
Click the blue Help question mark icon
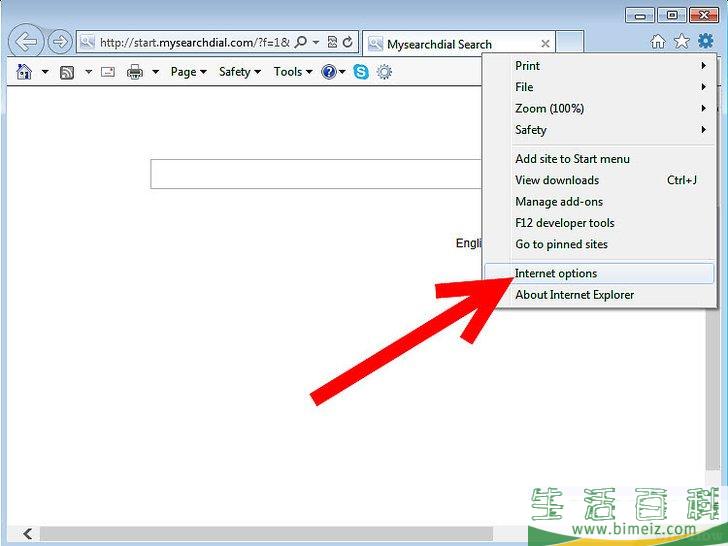(x=329, y=72)
